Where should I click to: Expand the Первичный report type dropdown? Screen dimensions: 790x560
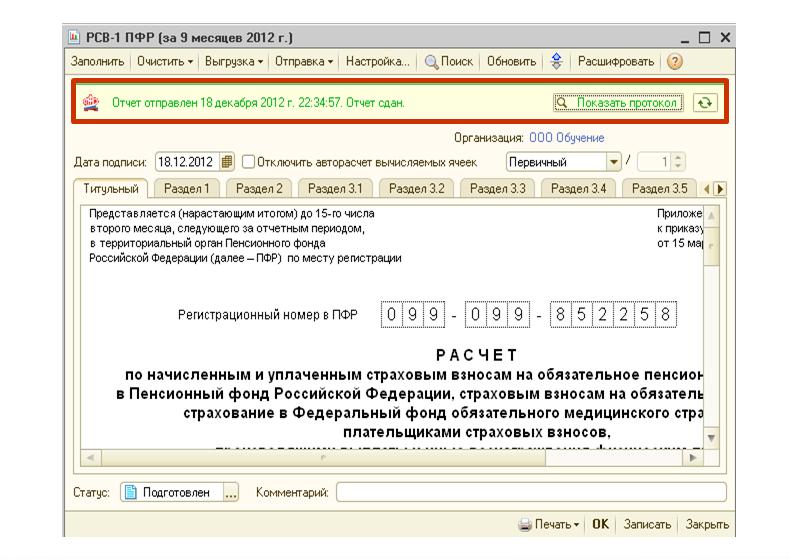pyautogui.click(x=613, y=162)
